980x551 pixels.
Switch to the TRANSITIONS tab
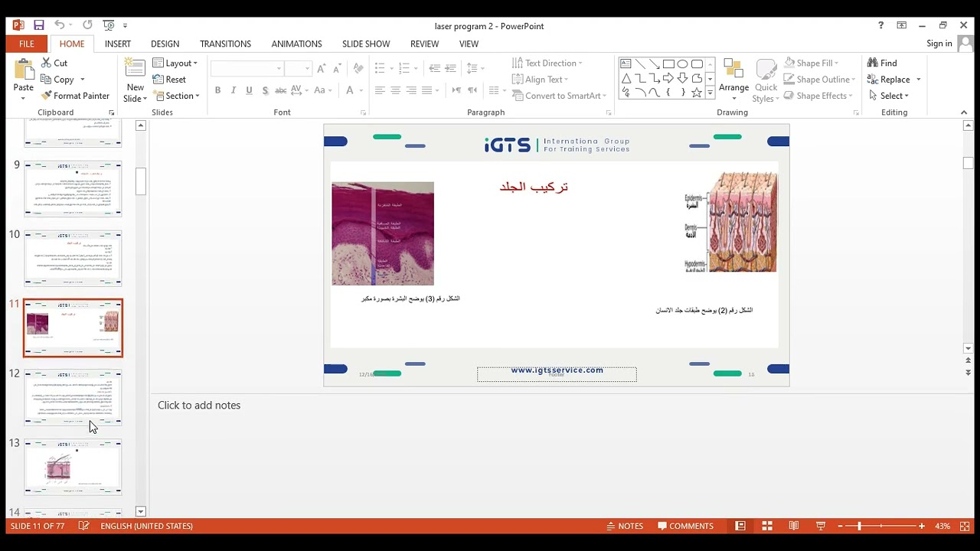[x=225, y=44]
